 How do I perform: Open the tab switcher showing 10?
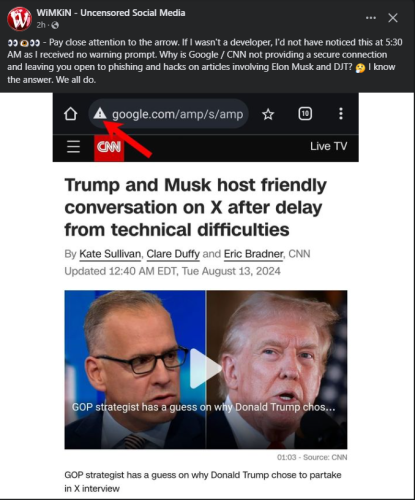pyautogui.click(x=305, y=114)
